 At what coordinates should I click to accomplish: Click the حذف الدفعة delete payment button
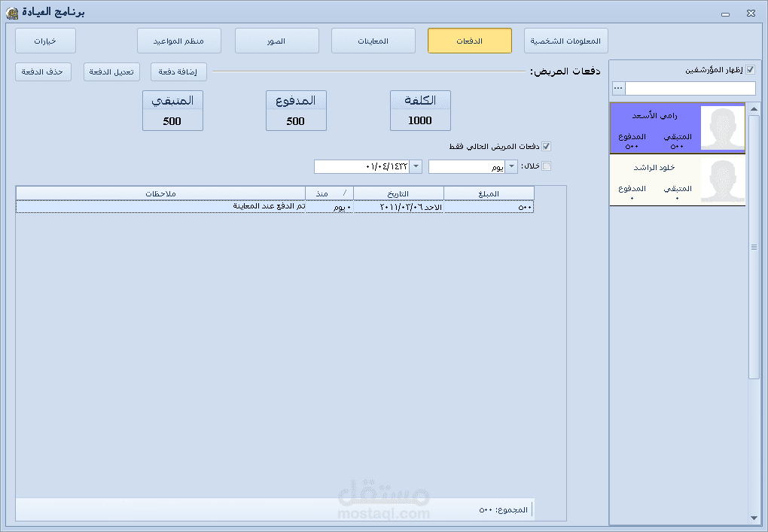coord(43,72)
